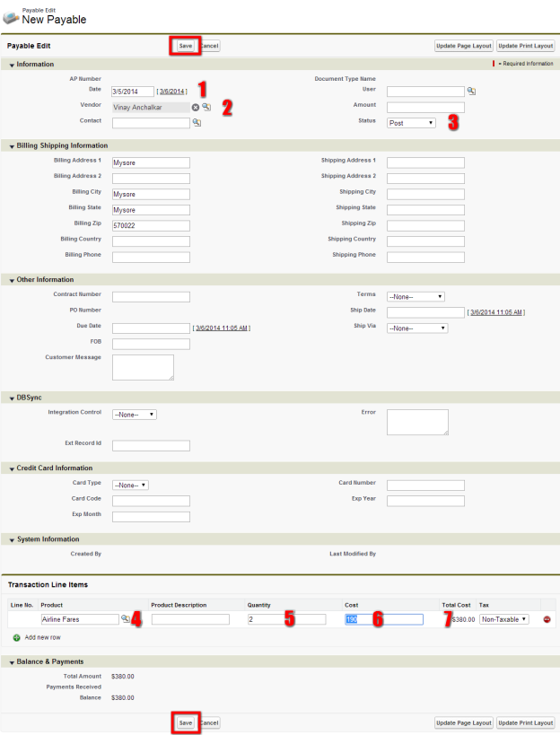Screen dimensions: 560x735
Task: Click the top Save button
Action: point(185,46)
